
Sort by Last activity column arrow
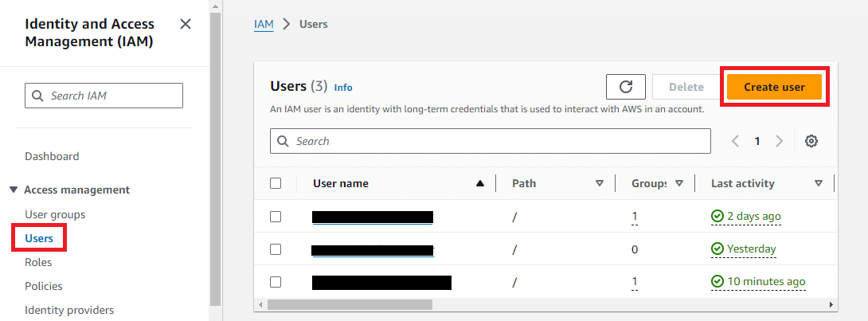[819, 183]
